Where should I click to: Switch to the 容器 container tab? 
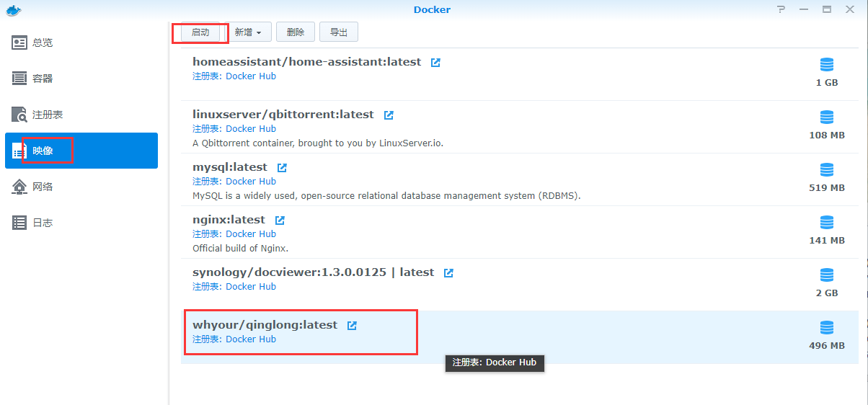click(81, 79)
